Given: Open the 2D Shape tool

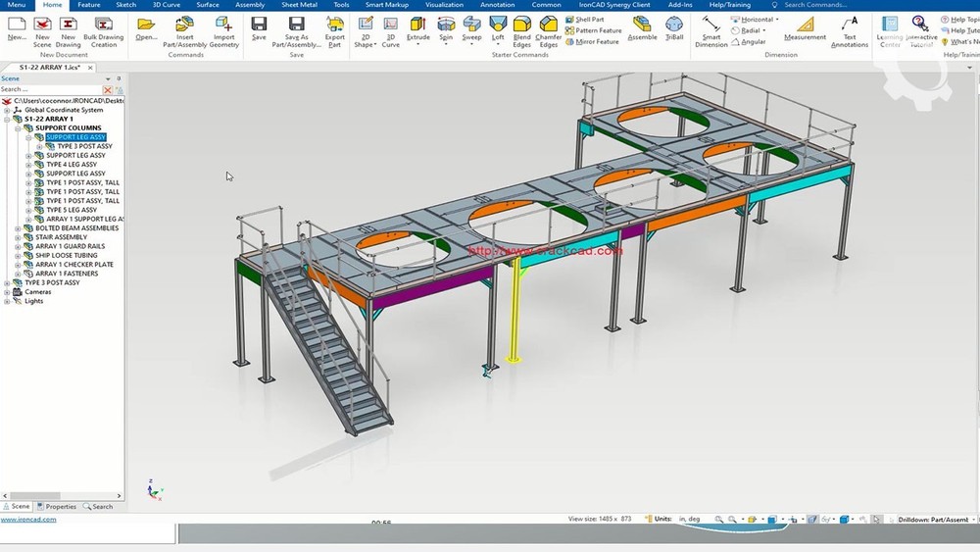Looking at the screenshot, I should coord(365,32).
